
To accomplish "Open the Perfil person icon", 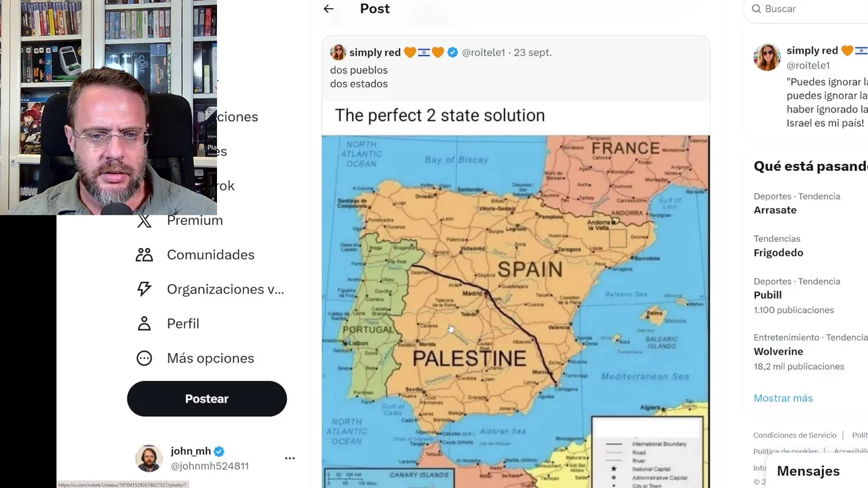I will click(x=144, y=323).
